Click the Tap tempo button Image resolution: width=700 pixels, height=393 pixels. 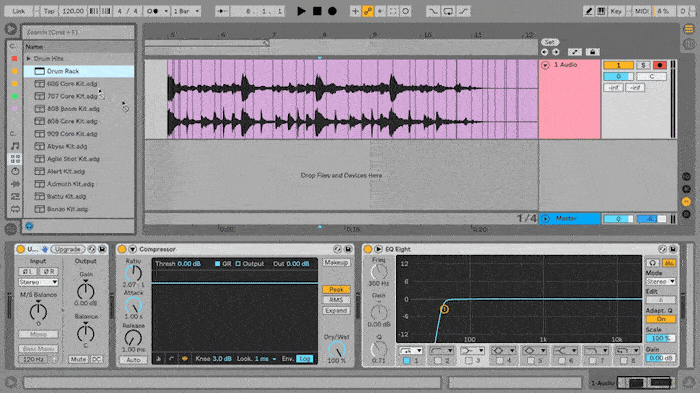49,11
